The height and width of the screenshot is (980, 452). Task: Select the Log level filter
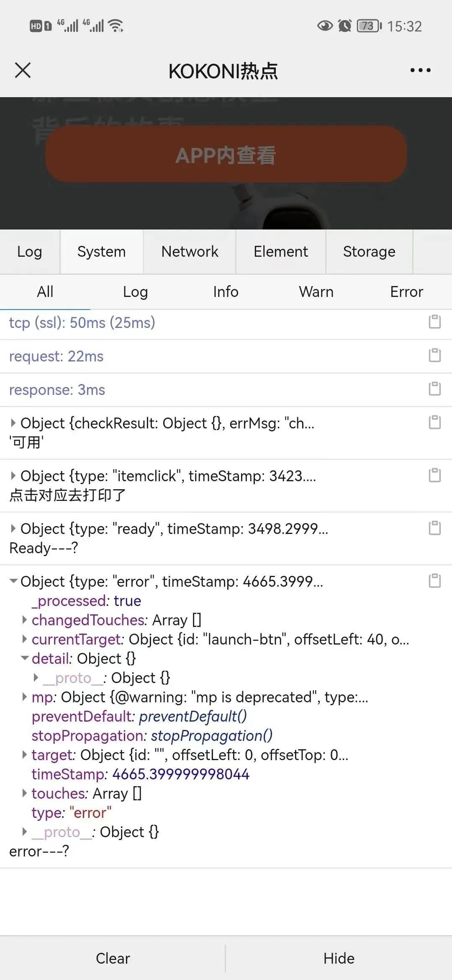pyautogui.click(x=136, y=292)
